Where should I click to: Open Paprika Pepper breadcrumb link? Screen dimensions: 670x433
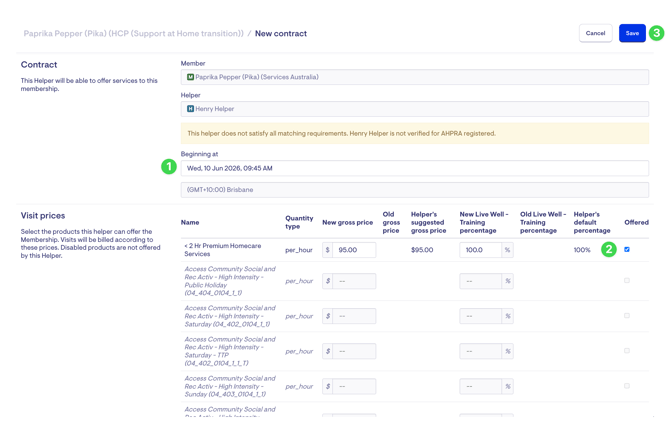pos(133,33)
